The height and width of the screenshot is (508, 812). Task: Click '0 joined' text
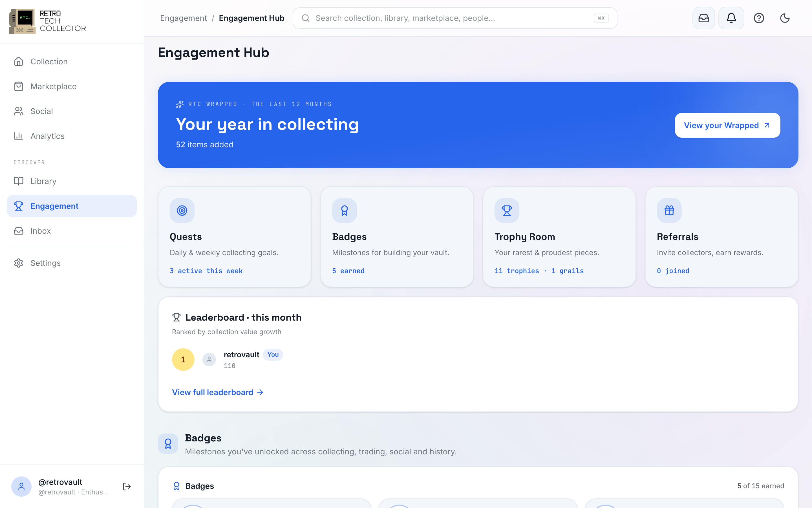(673, 271)
